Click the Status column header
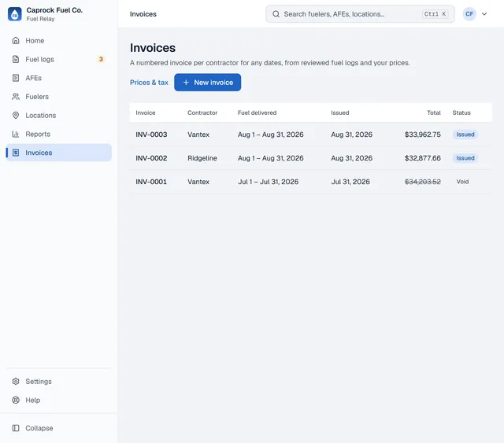Image resolution: width=504 pixels, height=443 pixels. click(461, 113)
